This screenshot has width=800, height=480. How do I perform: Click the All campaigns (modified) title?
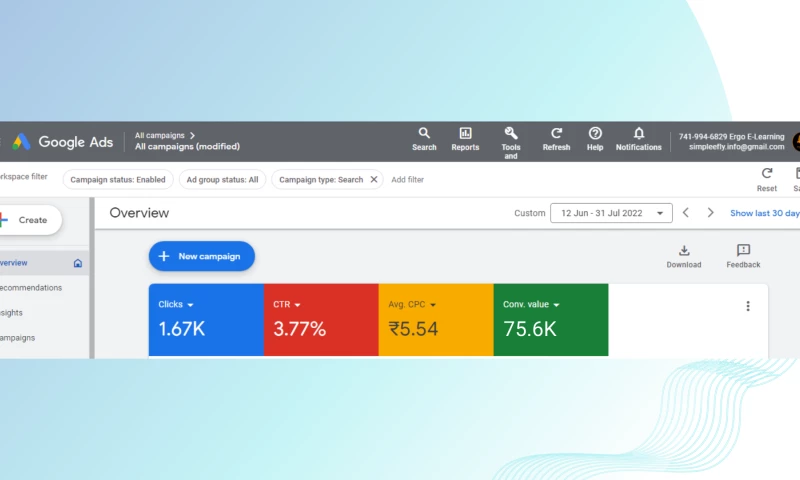click(187, 146)
